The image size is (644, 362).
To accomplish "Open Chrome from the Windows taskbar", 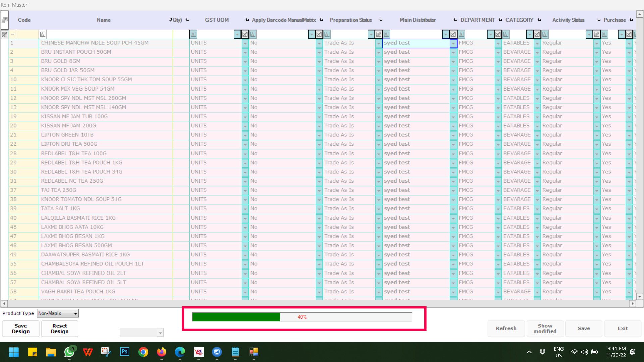I will coord(143,352).
